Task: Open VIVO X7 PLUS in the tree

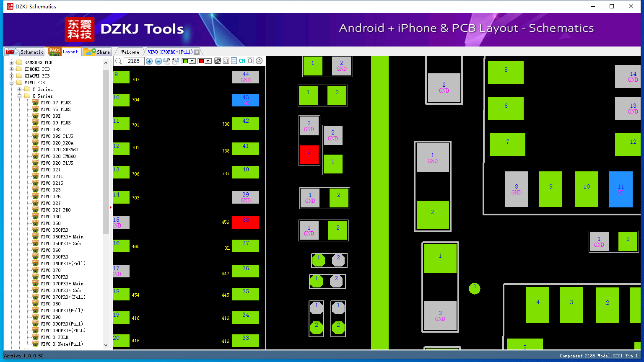Action: click(55, 103)
